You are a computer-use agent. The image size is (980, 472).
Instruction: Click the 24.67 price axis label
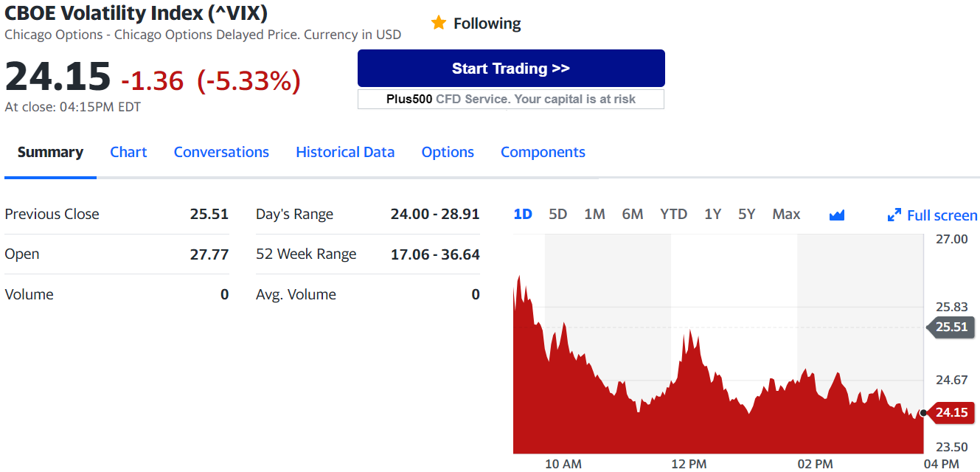point(951,380)
